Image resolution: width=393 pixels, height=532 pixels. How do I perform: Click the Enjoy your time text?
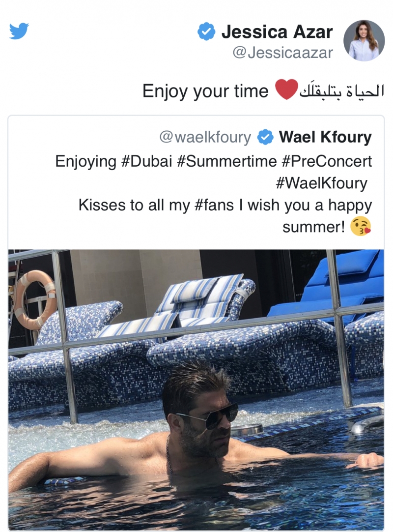click(x=205, y=91)
